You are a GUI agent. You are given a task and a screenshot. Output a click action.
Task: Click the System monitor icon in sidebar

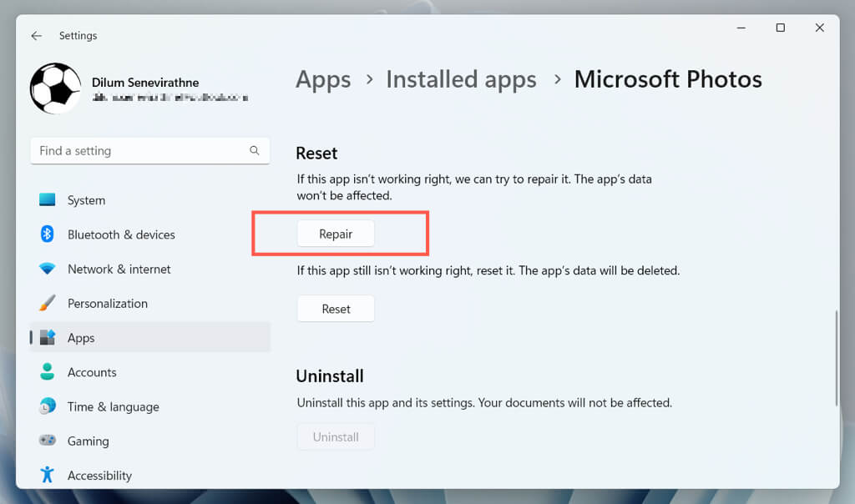click(x=48, y=200)
